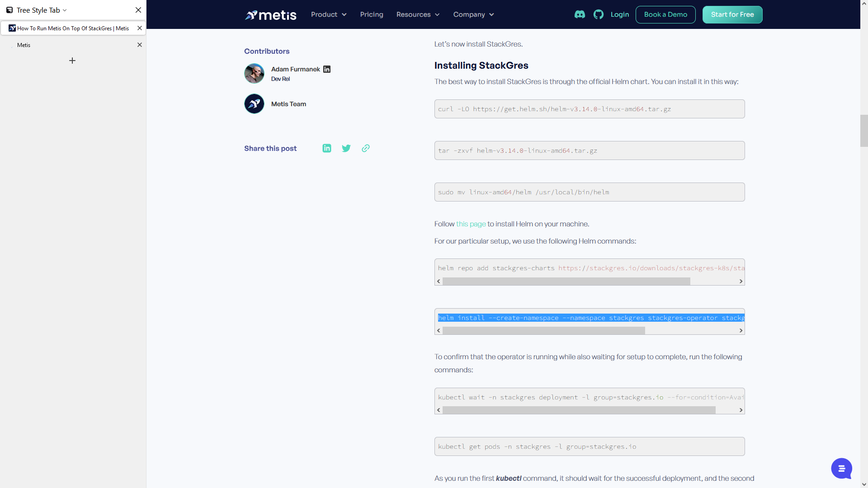This screenshot has height=488, width=868.
Task: Click the sudo mv helm code block
Action: pyautogui.click(x=590, y=192)
